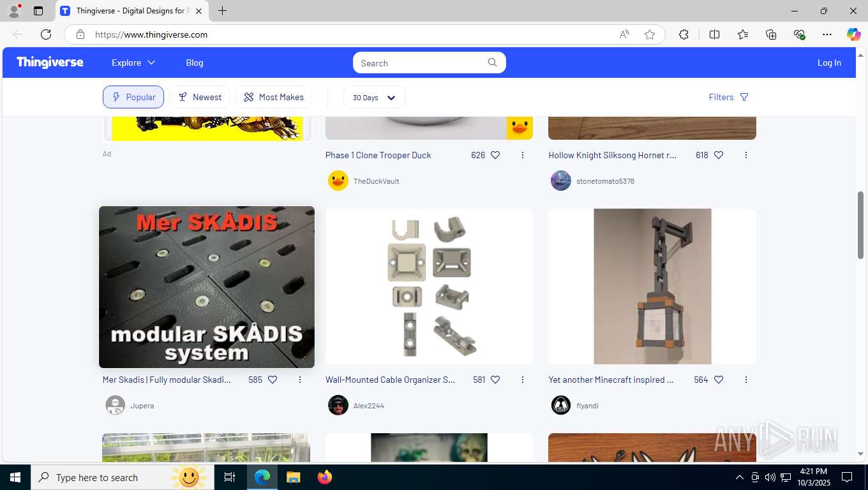Toggle the Split screen icon
The image size is (868, 490).
point(714,34)
